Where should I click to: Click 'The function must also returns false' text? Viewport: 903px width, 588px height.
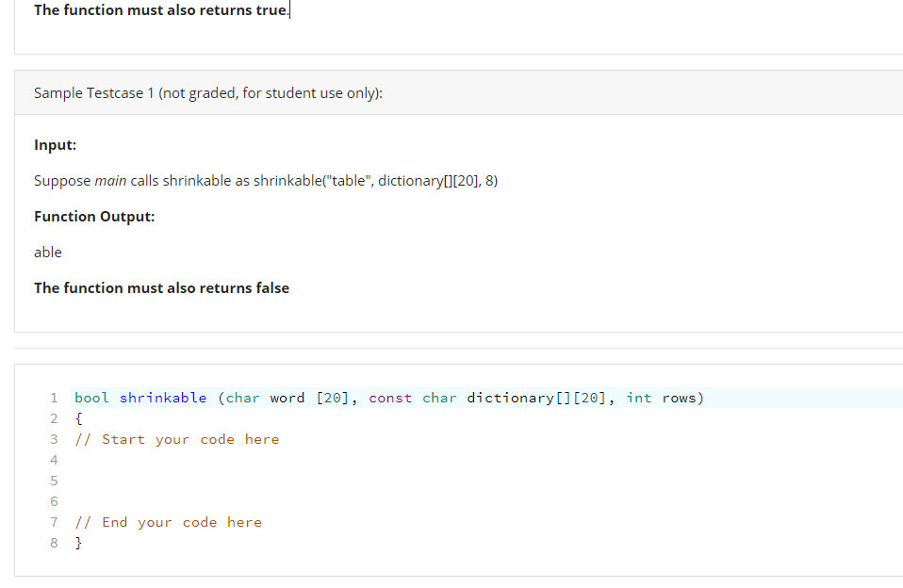pyautogui.click(x=161, y=287)
